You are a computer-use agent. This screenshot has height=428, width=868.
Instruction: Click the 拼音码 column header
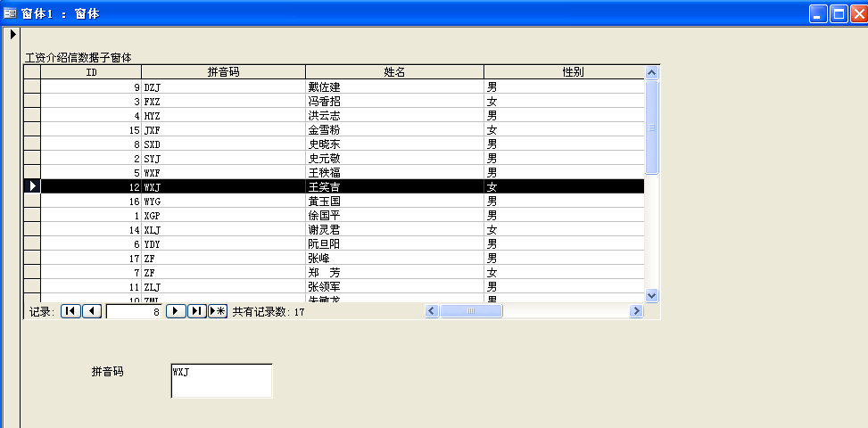click(223, 71)
